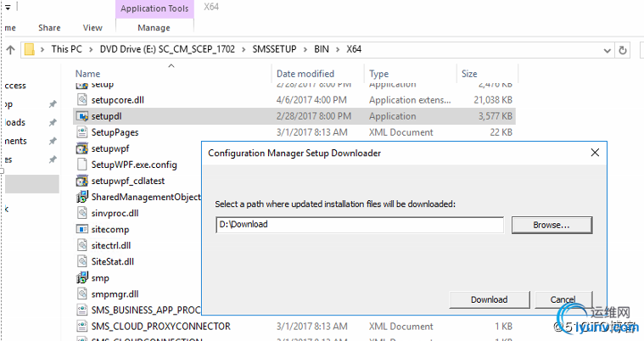Click the SetupWPF.exe.config file icon

point(82,165)
